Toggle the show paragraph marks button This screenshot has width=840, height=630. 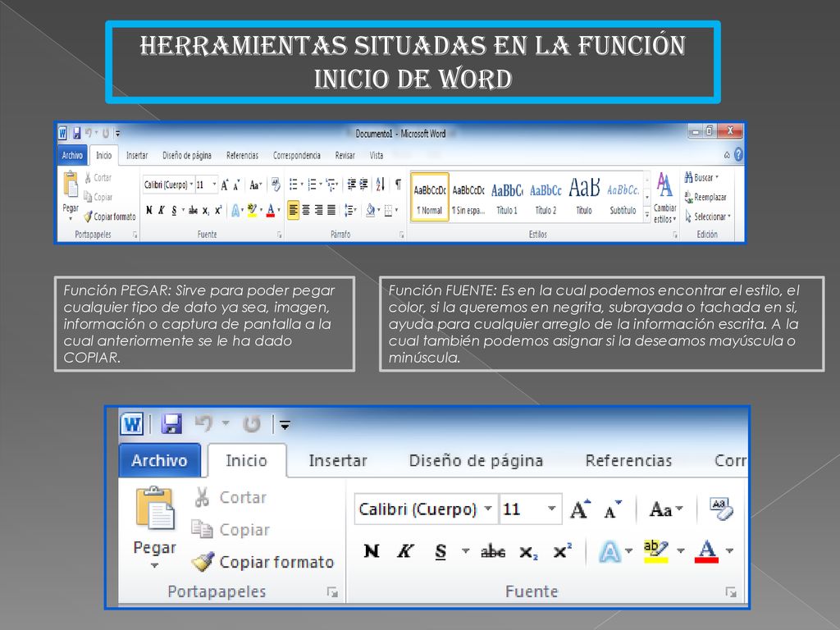[x=399, y=185]
